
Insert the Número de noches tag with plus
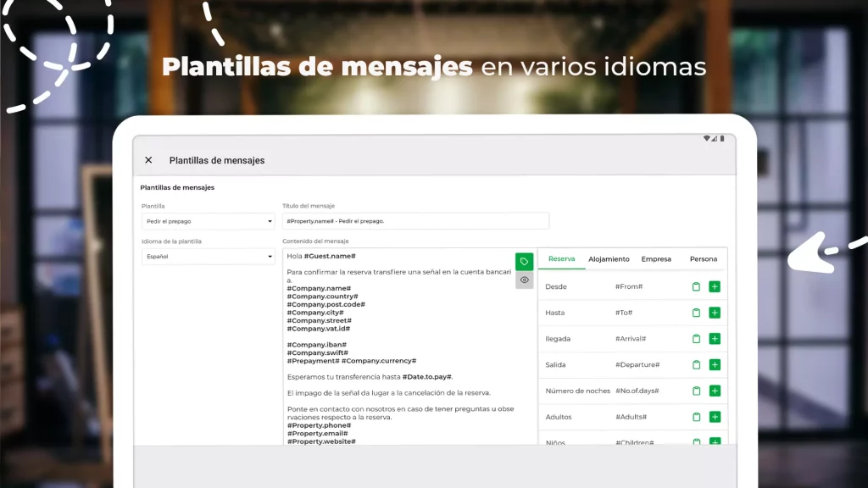click(715, 391)
